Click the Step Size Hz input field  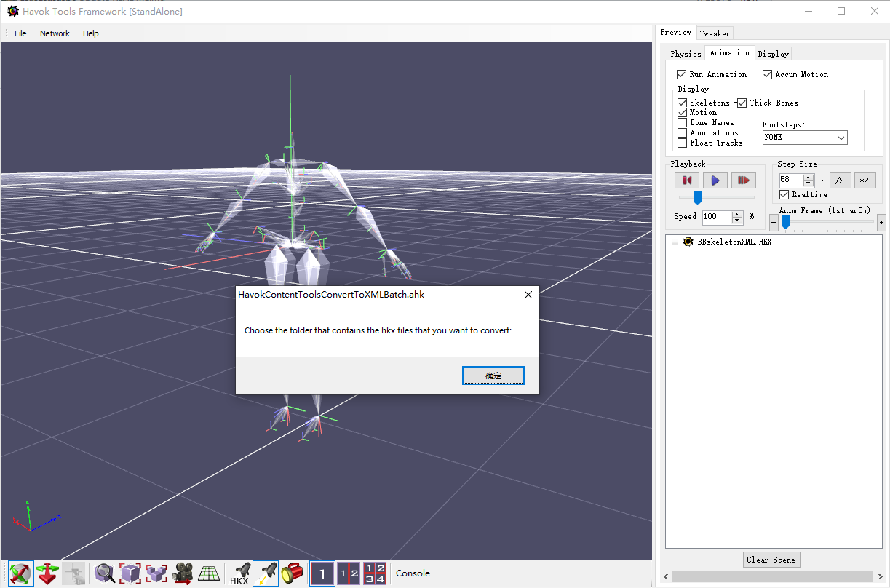(x=791, y=180)
